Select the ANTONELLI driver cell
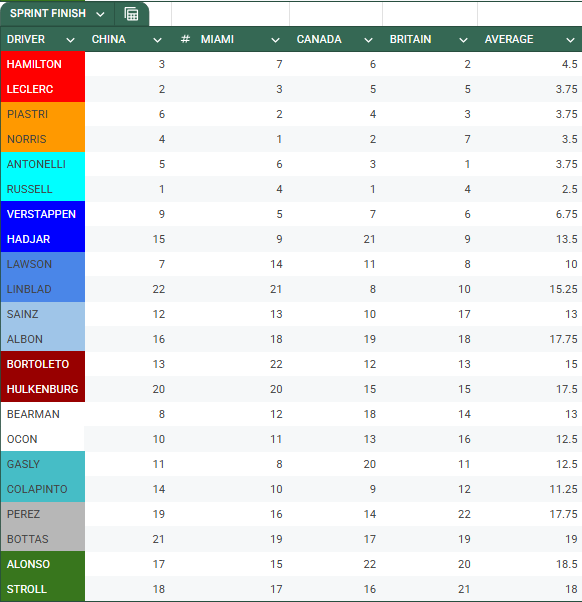Screen dimensions: 582x602 pos(43,164)
